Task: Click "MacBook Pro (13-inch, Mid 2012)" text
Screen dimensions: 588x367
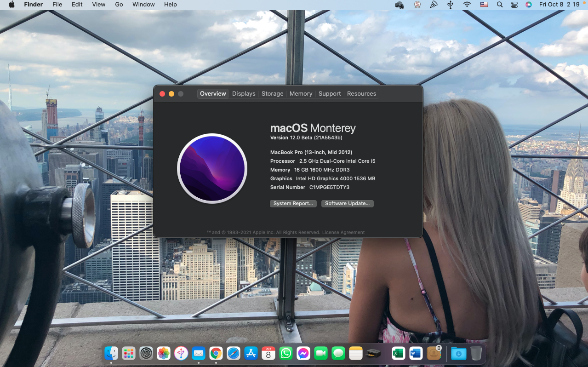Action: pos(311,152)
